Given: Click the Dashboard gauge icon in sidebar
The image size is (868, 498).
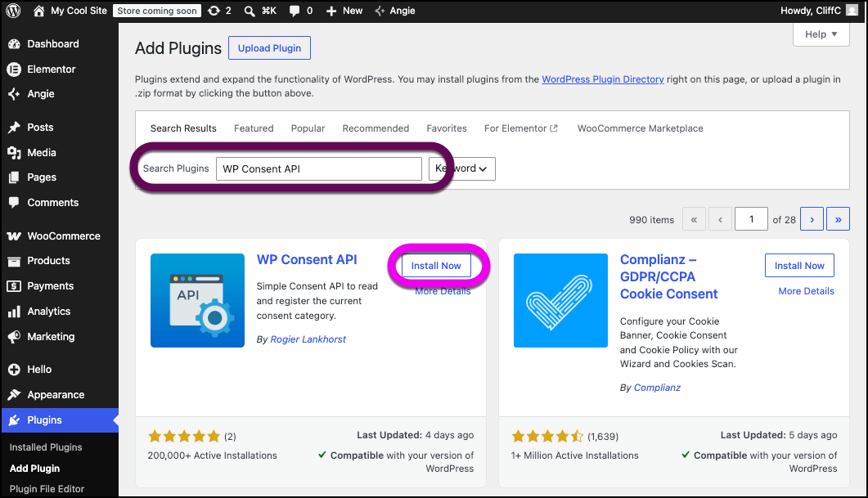Looking at the screenshot, I should click(x=15, y=43).
